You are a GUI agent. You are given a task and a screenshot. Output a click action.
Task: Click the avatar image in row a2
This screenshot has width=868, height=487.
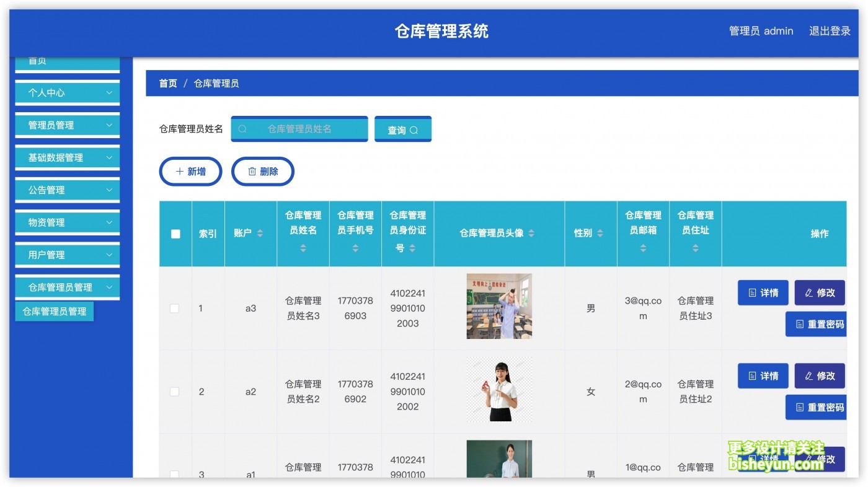499,390
